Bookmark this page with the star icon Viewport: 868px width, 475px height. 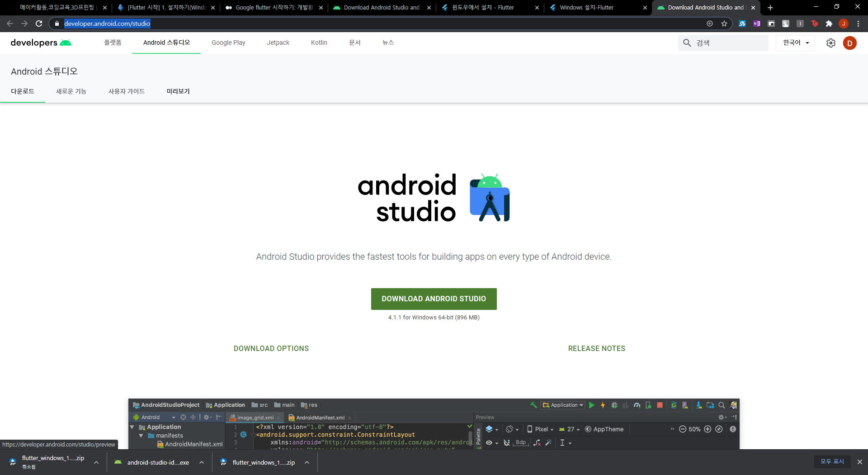coord(724,24)
